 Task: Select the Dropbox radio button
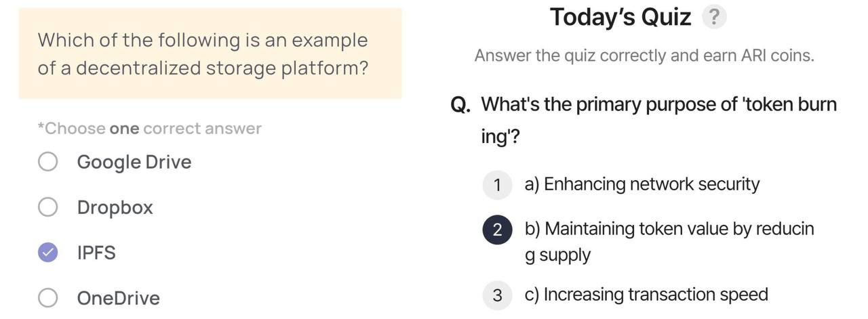47,207
